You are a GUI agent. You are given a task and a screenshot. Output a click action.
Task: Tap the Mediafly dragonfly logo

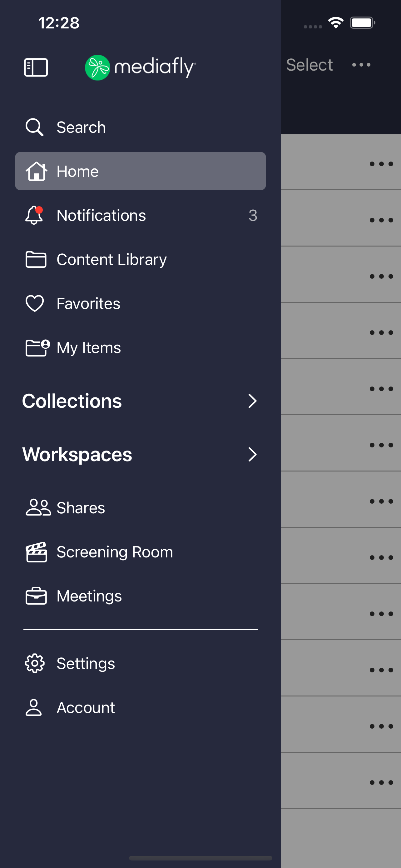98,67
